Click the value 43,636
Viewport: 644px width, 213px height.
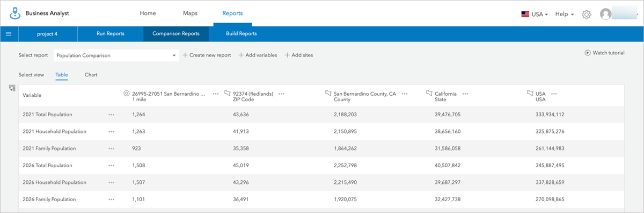(x=241, y=115)
